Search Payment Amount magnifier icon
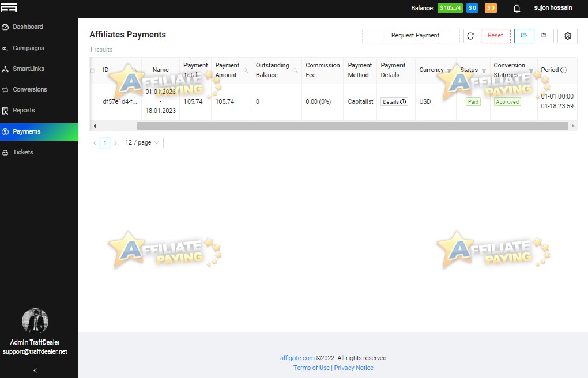This screenshot has width=588, height=378. coord(246,70)
